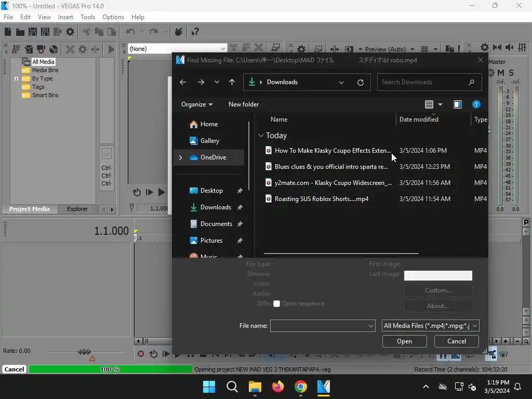Click Start Preview play icon in Project Media
Image resolution: width=532 pixels, height=399 pixels.
(x=111, y=49)
